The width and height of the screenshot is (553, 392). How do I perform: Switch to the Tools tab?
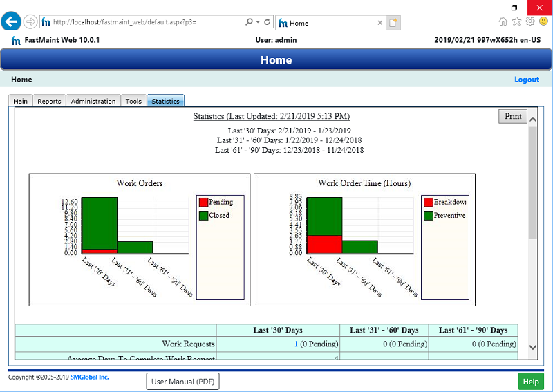tap(133, 101)
